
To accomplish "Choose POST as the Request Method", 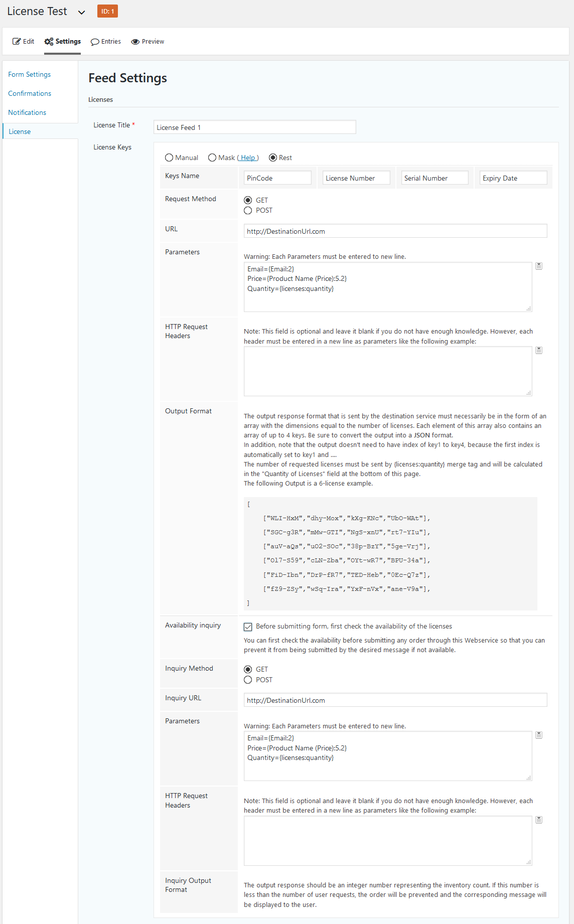I will tap(248, 211).
